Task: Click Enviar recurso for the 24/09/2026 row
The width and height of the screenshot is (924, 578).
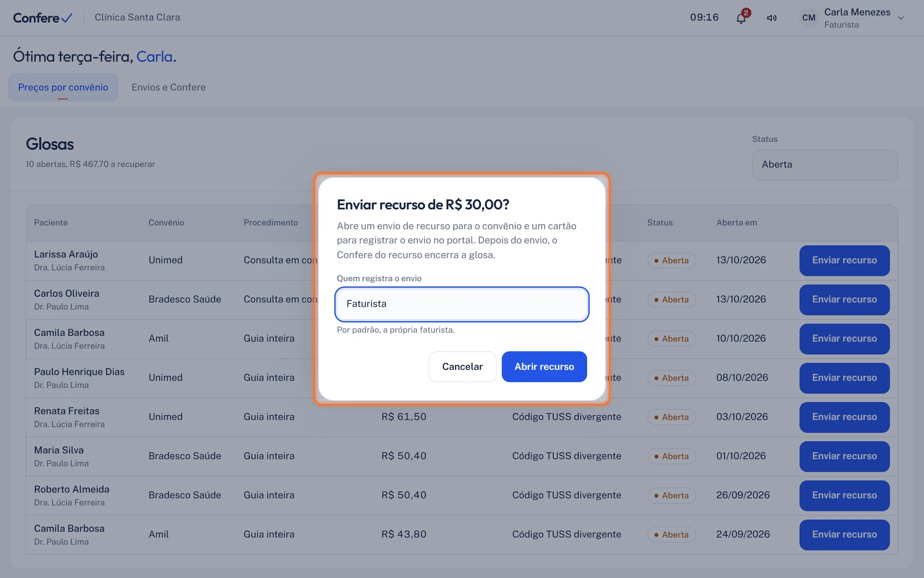Action: [x=845, y=535]
